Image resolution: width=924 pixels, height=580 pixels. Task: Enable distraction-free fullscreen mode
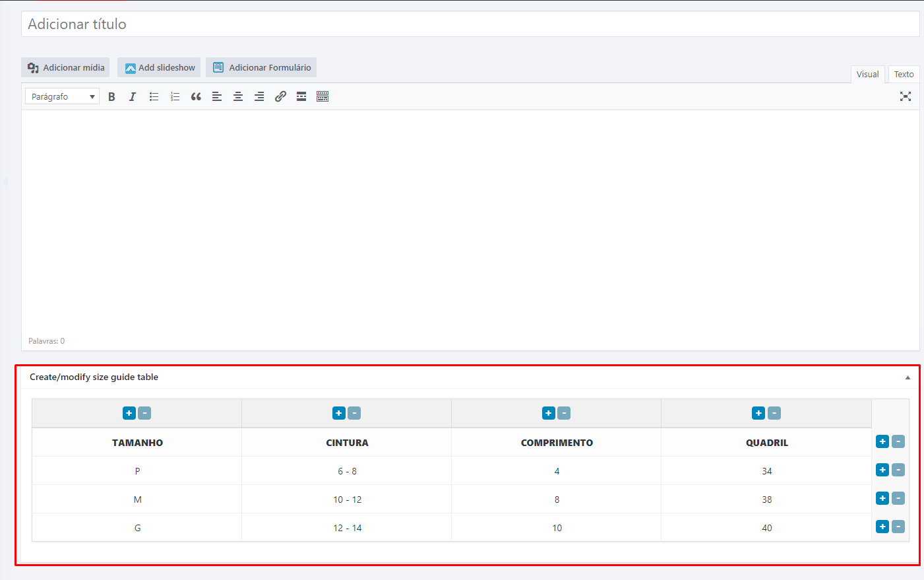pos(906,96)
